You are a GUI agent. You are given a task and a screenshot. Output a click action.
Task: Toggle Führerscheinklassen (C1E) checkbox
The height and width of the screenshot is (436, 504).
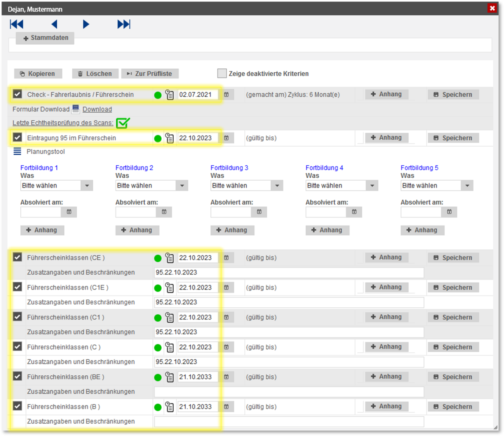(x=17, y=287)
